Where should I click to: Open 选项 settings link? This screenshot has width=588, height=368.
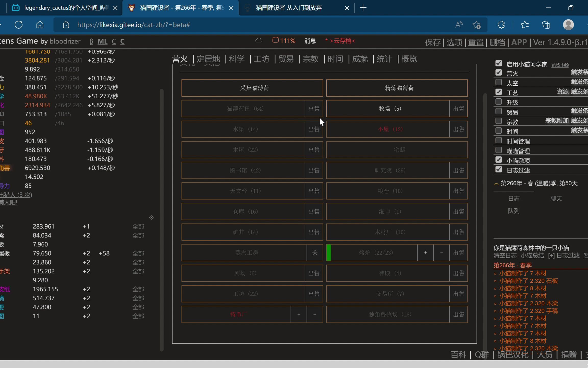click(x=454, y=42)
